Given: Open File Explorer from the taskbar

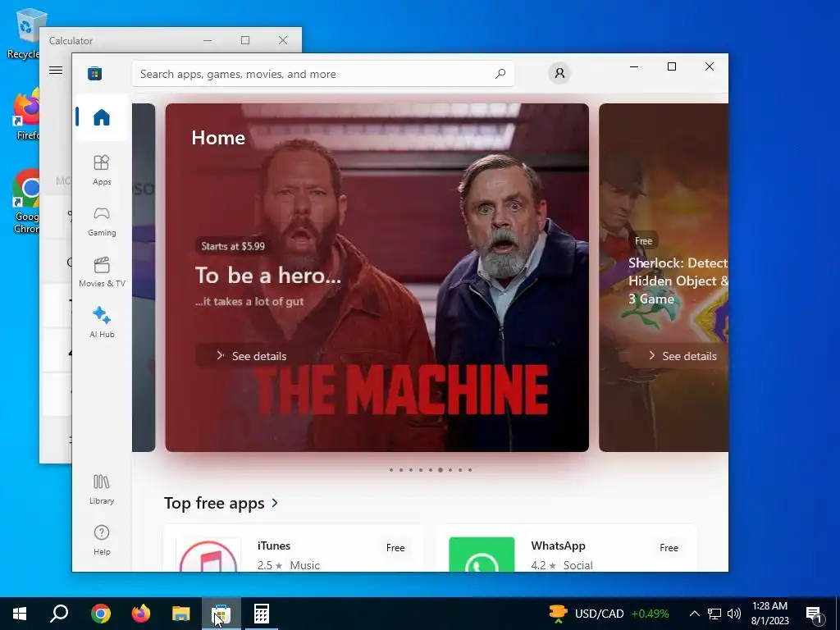Looking at the screenshot, I should (181, 614).
